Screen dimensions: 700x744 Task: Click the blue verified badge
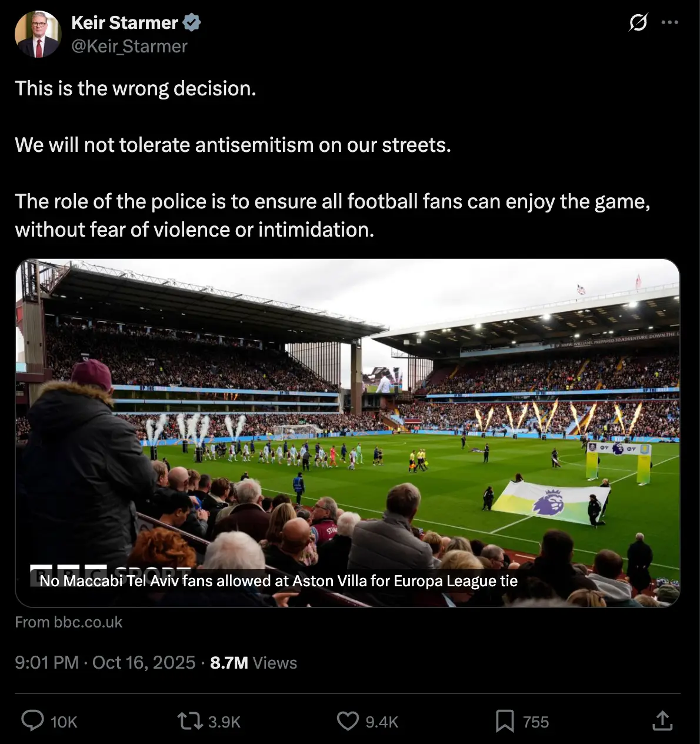(x=192, y=22)
